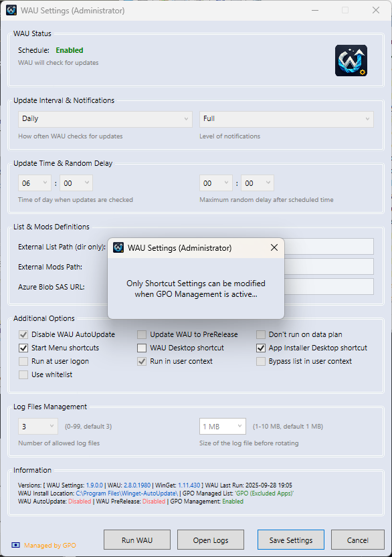The image size is (392, 557).
Task: Click the WAU Last Run timestamp
Action: (269, 485)
